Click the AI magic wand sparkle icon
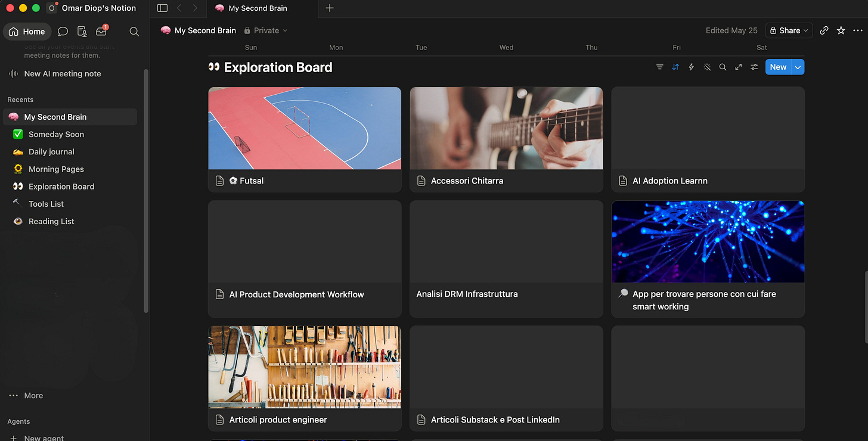Image resolution: width=868 pixels, height=441 pixels. (707, 67)
